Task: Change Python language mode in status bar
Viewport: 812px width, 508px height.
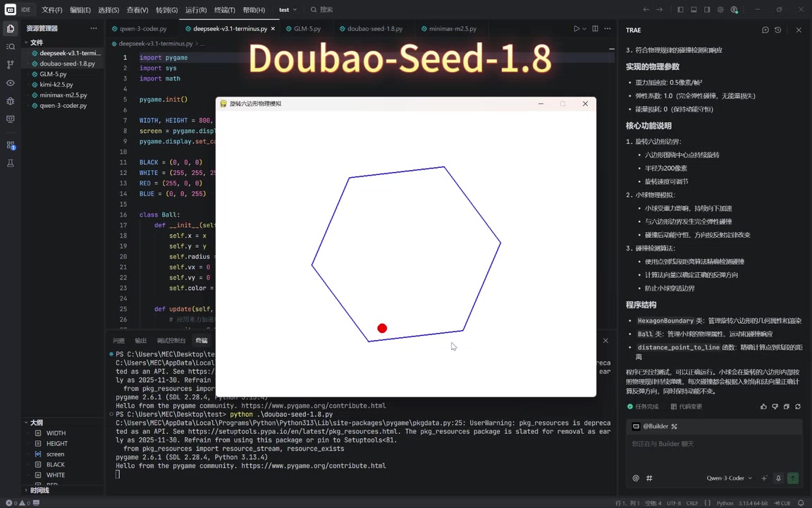Action: [x=725, y=503]
